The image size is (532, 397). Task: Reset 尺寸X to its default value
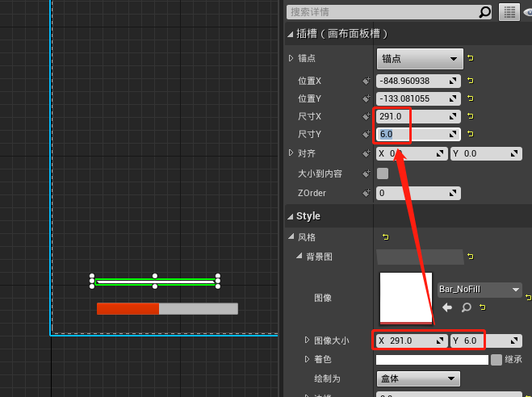471,116
